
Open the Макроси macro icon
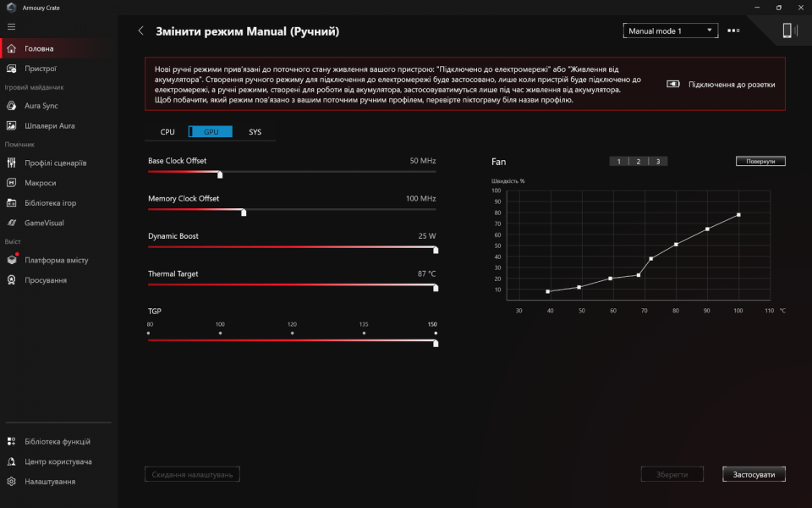(11, 183)
